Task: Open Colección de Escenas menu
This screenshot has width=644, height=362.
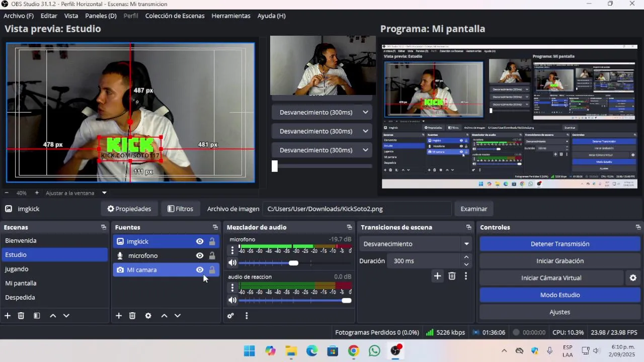Action: [x=175, y=16]
